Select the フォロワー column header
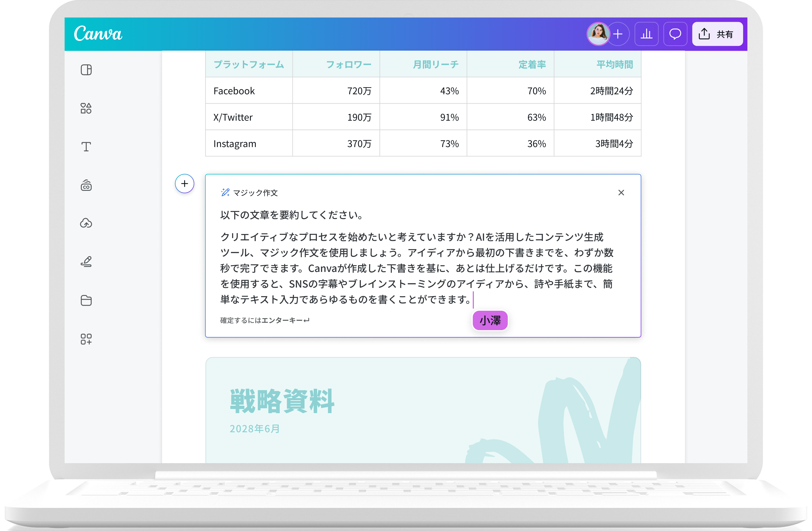 pos(336,64)
